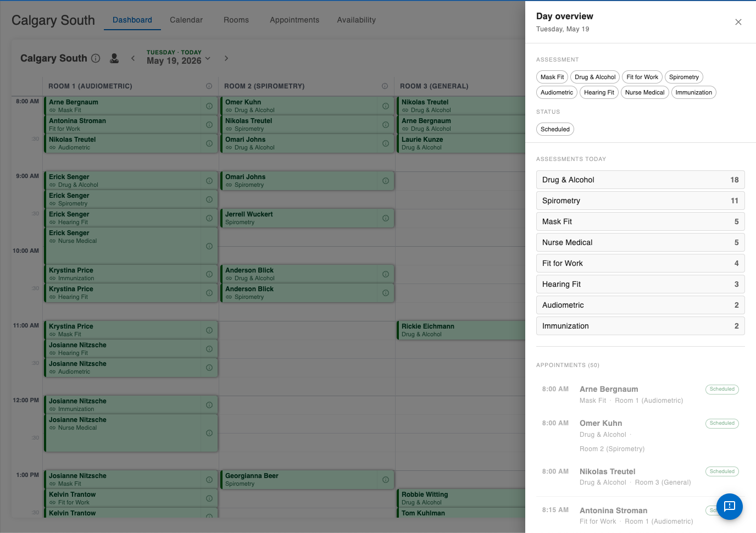Go to previous day with left arrow

tap(133, 58)
